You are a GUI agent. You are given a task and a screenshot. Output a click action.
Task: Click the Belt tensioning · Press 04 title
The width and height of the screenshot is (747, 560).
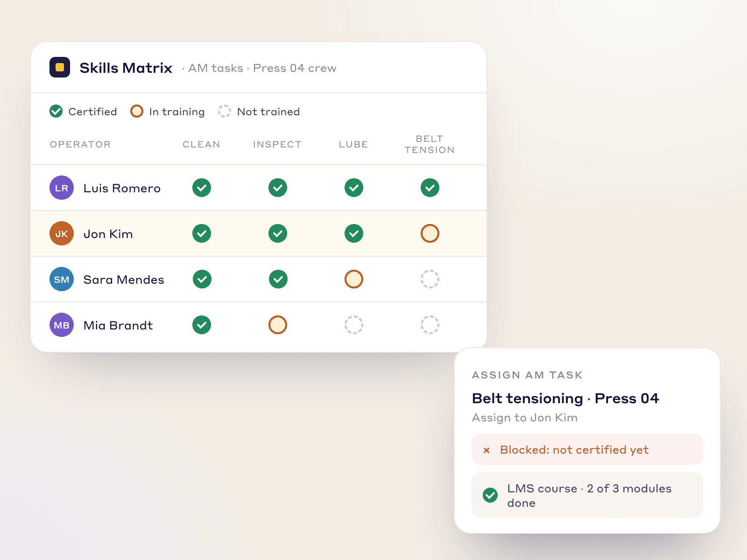(x=565, y=398)
